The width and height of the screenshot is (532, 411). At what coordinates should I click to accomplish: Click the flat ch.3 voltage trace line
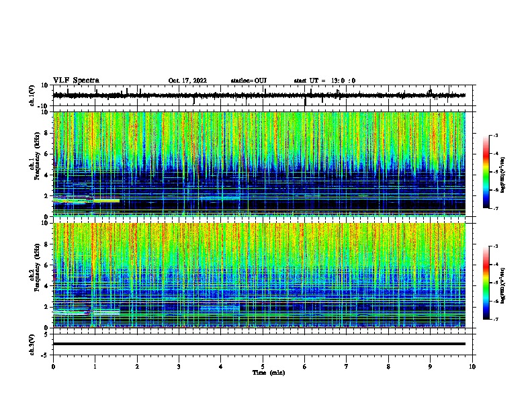259,344
